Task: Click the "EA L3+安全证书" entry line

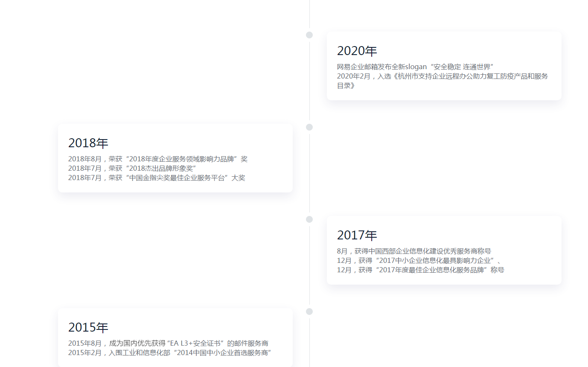Action: (x=168, y=344)
